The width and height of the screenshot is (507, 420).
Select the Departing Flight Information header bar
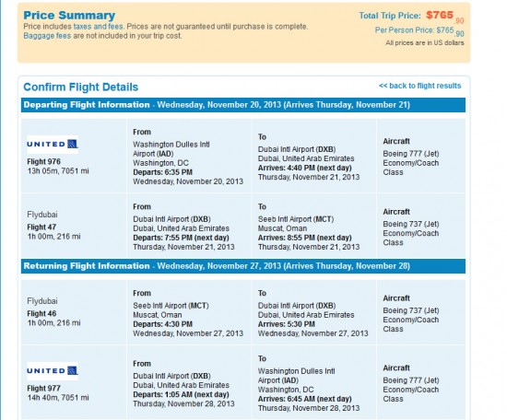(243, 105)
